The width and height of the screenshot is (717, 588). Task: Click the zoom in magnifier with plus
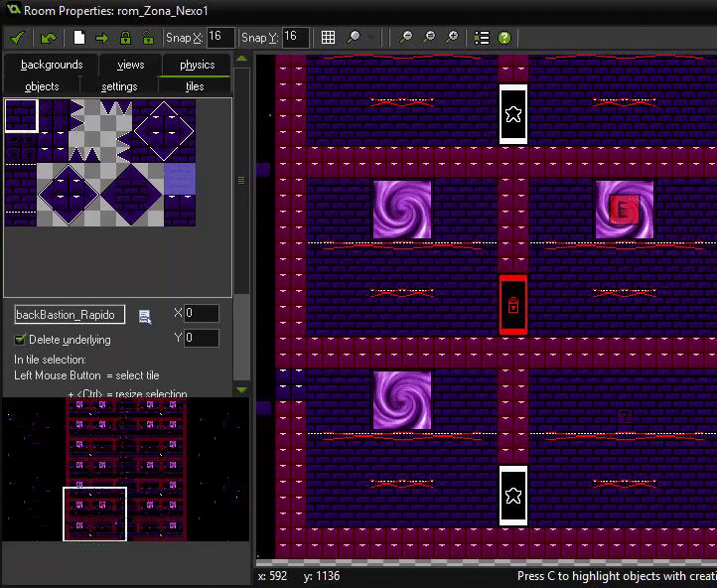tap(452, 38)
